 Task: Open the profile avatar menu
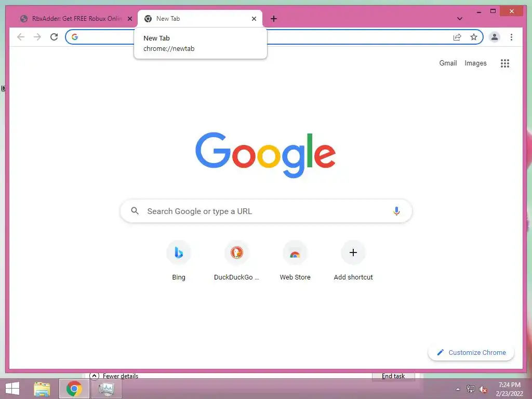(495, 37)
